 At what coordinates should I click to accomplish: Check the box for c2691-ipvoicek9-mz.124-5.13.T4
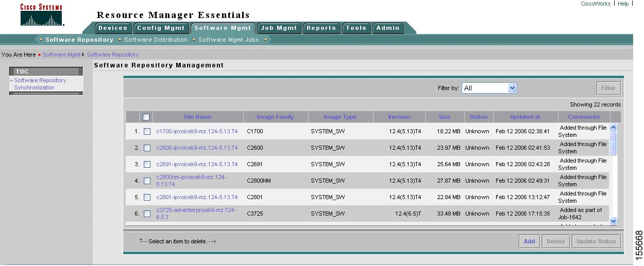147,164
